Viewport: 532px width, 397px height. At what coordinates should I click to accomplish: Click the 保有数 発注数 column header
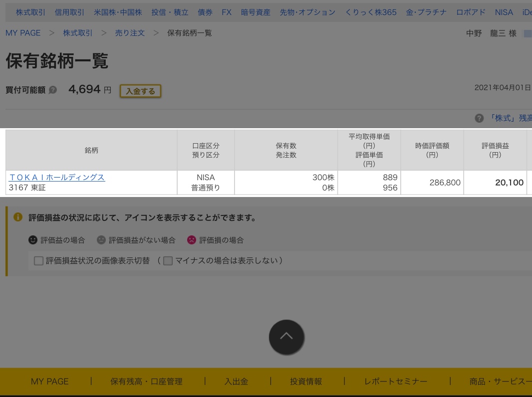[x=286, y=150]
